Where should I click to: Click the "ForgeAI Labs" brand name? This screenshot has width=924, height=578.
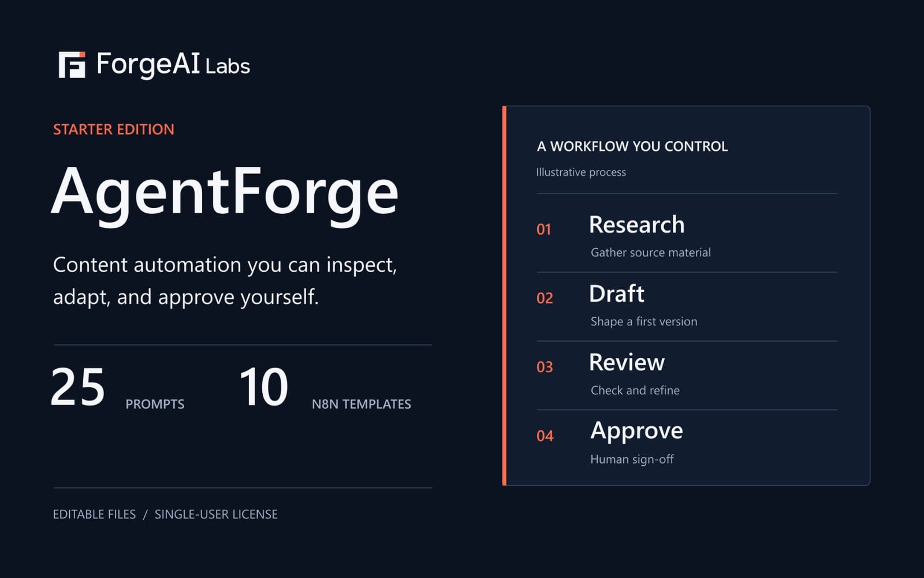point(173,65)
